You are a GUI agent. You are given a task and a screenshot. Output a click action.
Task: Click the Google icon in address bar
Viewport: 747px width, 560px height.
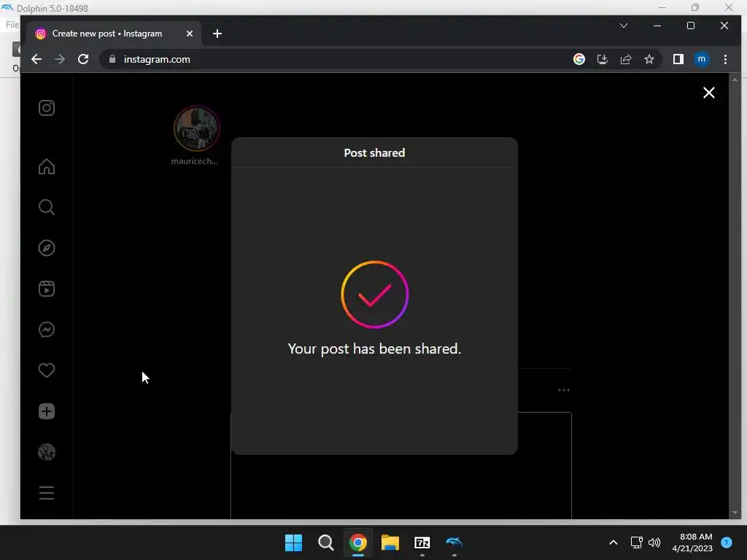[x=579, y=59]
